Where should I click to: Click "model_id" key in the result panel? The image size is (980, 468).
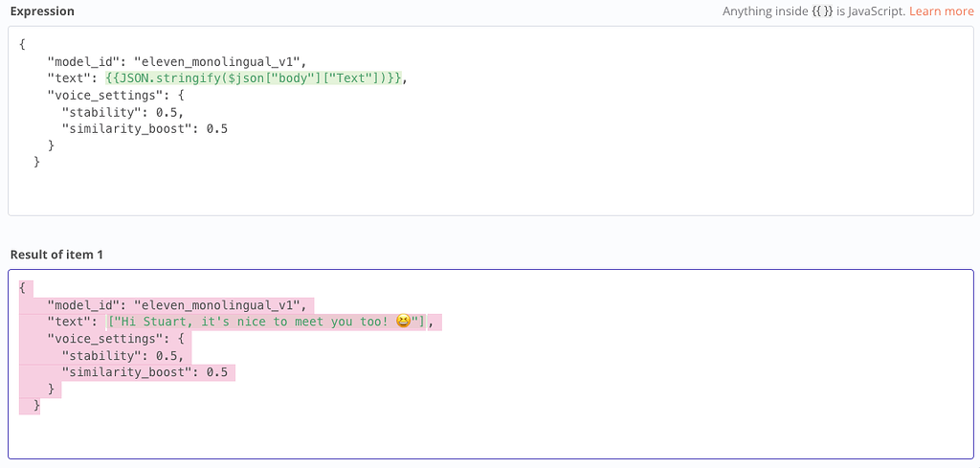click(83, 304)
